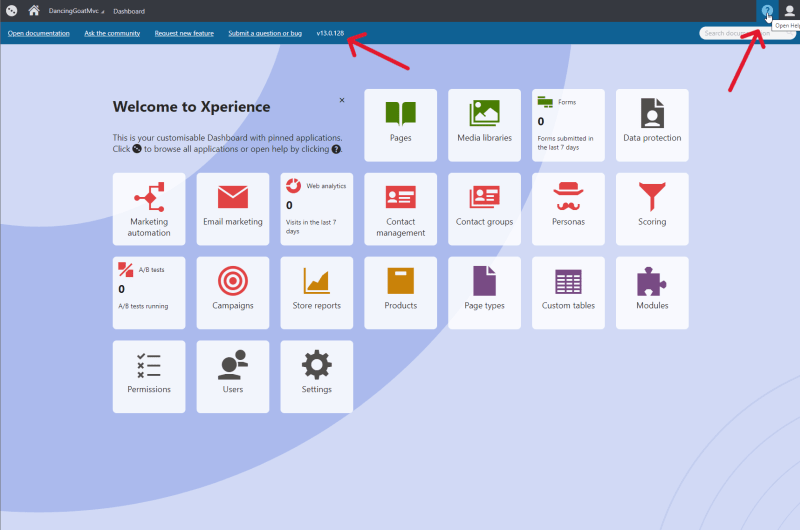Open the Store reports tile
Image resolution: width=800 pixels, height=530 pixels.
point(316,292)
